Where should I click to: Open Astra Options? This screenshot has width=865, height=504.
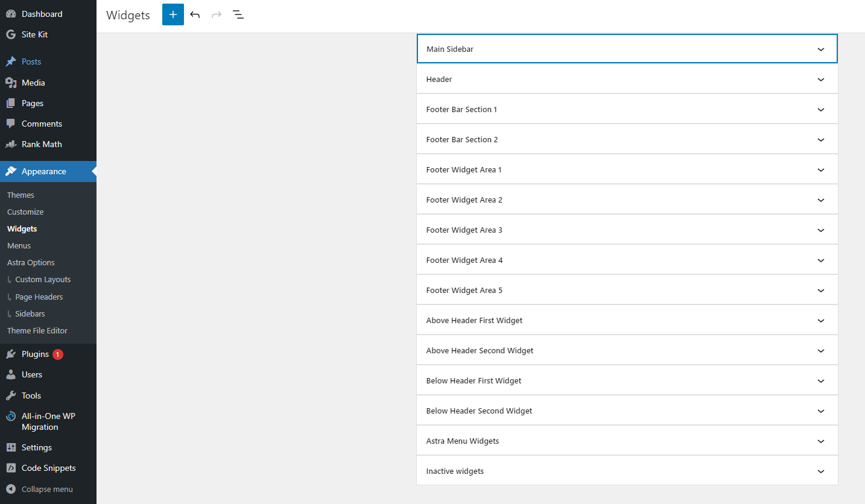30,262
